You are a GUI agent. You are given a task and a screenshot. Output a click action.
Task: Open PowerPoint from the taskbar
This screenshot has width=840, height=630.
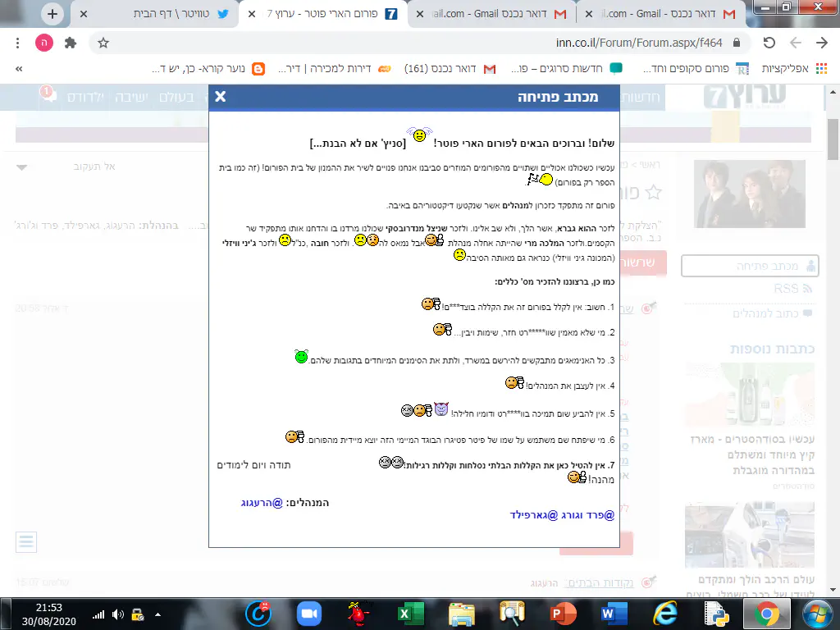tap(562, 613)
